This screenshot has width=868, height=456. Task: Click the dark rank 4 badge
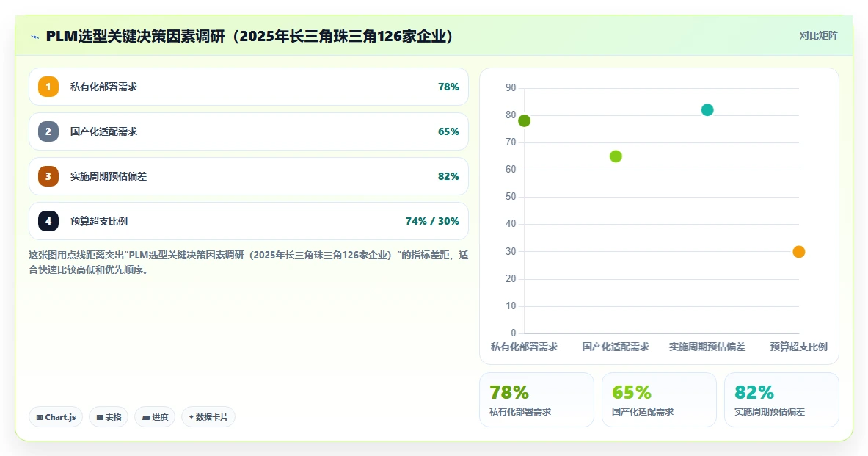point(48,221)
